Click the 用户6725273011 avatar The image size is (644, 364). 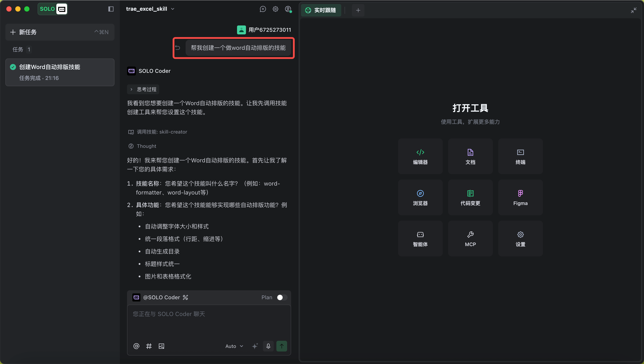coord(241,30)
